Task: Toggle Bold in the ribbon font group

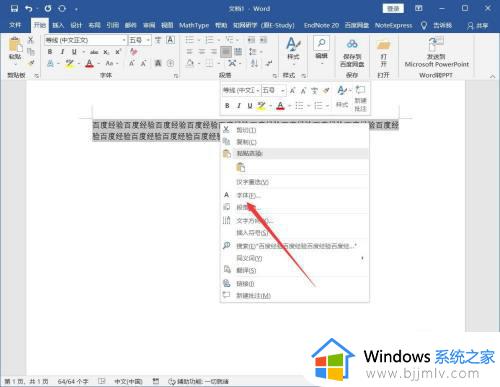Action: pos(50,52)
